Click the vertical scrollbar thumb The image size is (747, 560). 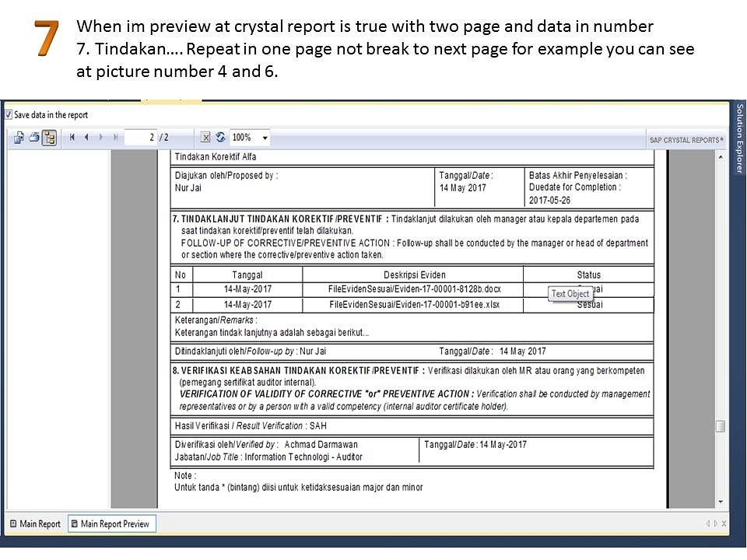tap(721, 426)
